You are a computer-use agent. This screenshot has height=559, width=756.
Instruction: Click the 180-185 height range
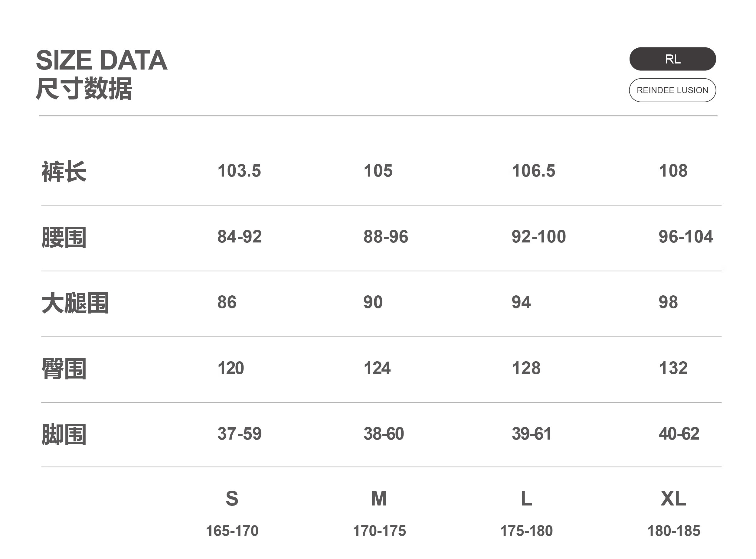point(673,531)
